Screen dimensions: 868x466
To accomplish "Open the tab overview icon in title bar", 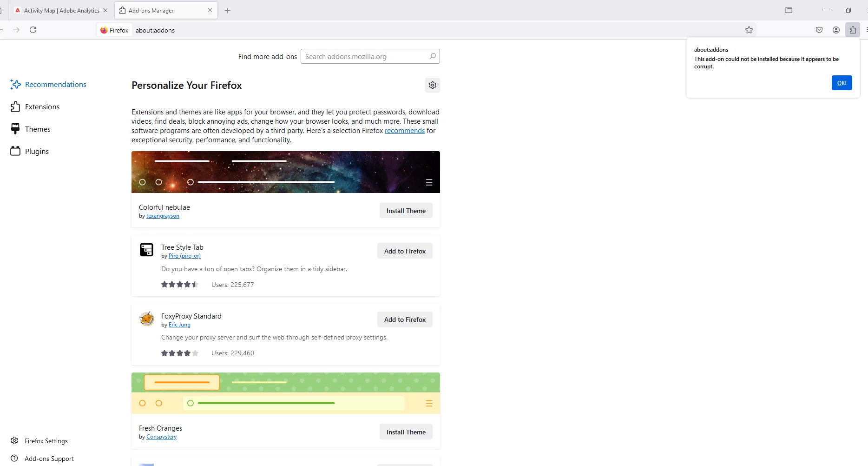I will point(789,10).
